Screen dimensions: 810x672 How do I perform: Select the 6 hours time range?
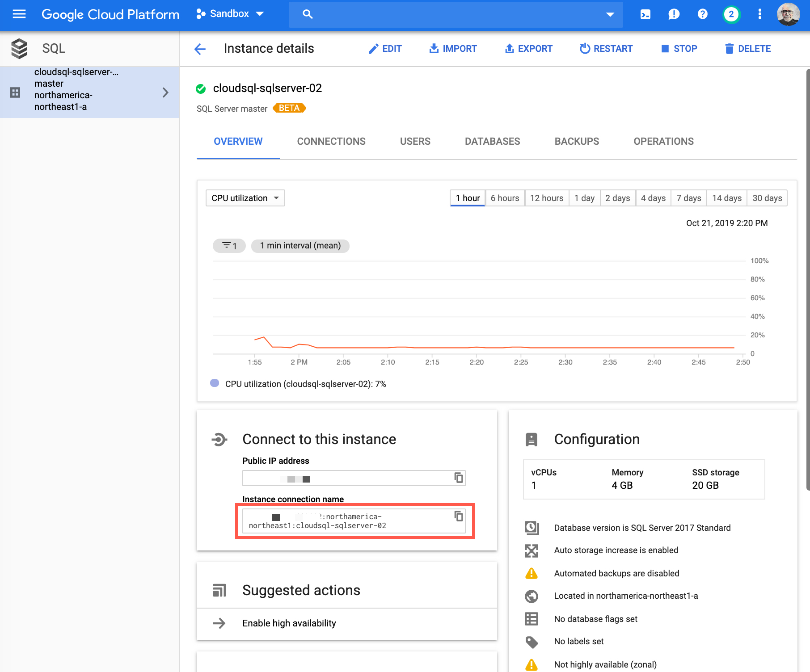point(505,198)
